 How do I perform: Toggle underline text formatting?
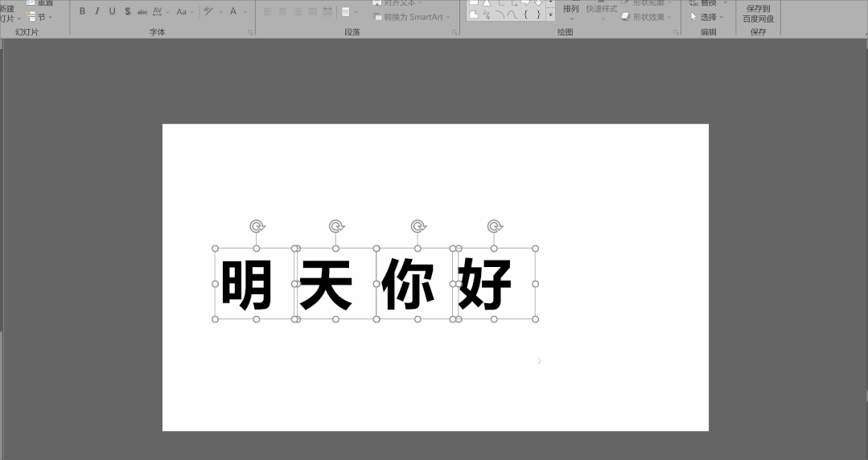click(112, 11)
